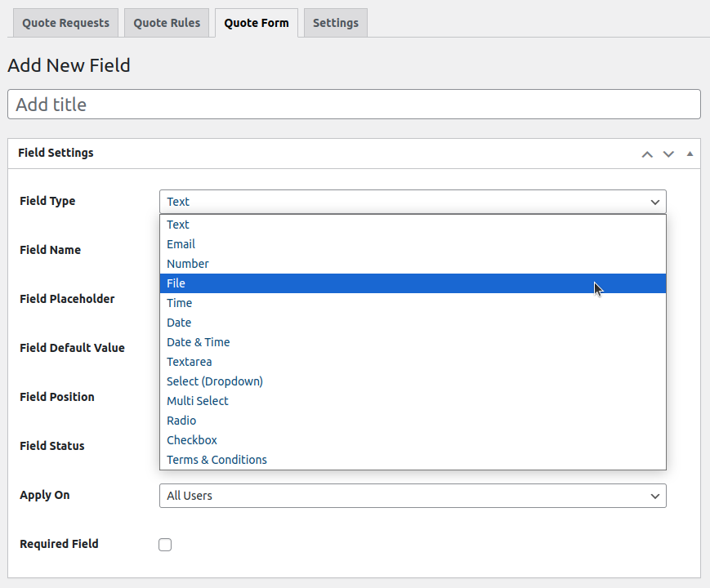The image size is (710, 588).
Task: Go to the Settings tab
Action: click(335, 23)
